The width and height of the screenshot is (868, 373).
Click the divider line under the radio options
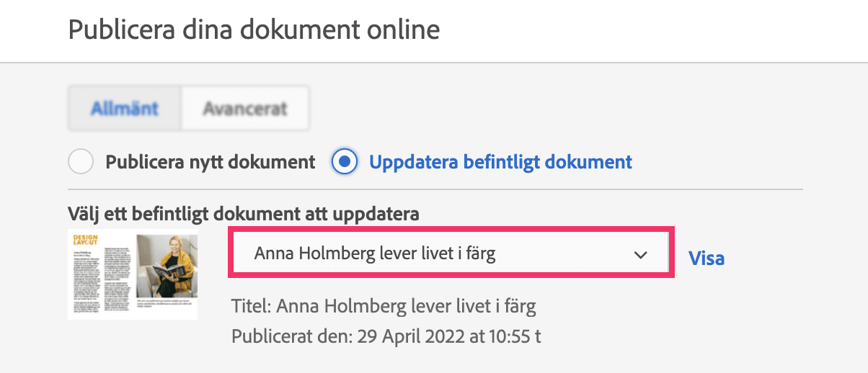pos(435,189)
